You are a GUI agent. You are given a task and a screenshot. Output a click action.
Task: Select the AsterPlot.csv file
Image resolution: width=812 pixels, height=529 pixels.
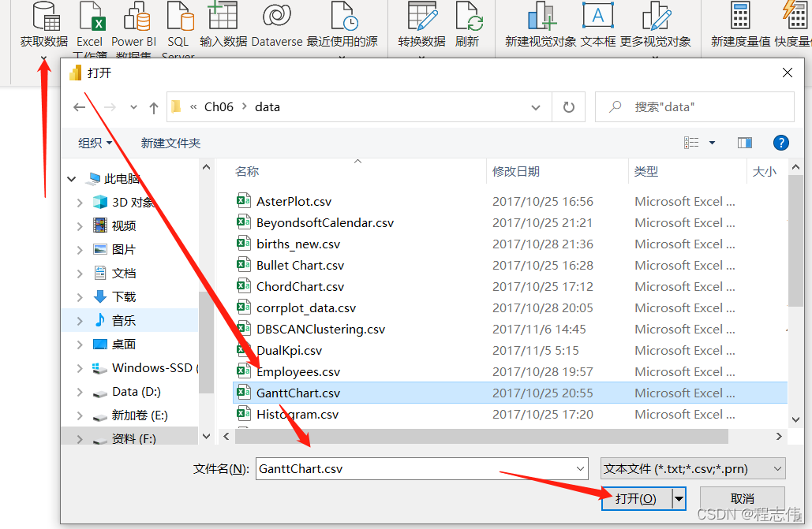point(294,201)
